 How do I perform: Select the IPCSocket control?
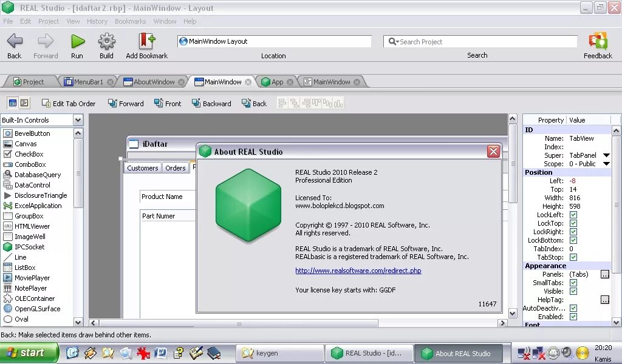point(29,247)
